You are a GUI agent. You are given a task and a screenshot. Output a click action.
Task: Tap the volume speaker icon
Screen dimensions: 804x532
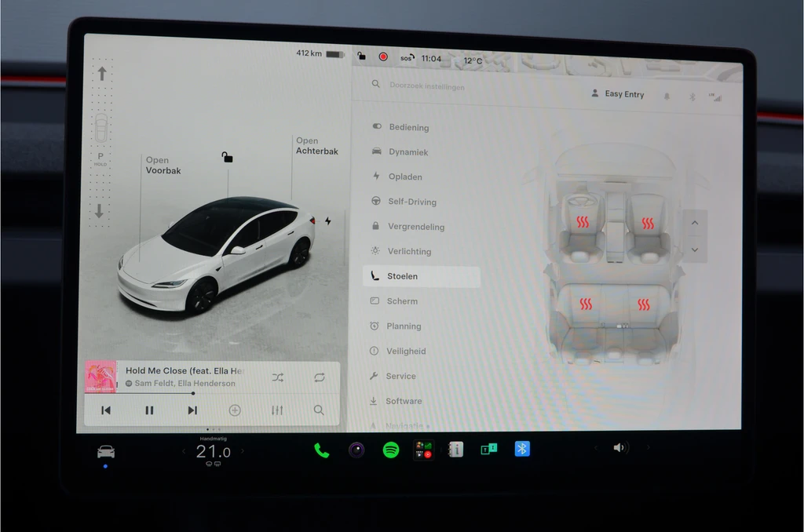pos(619,448)
